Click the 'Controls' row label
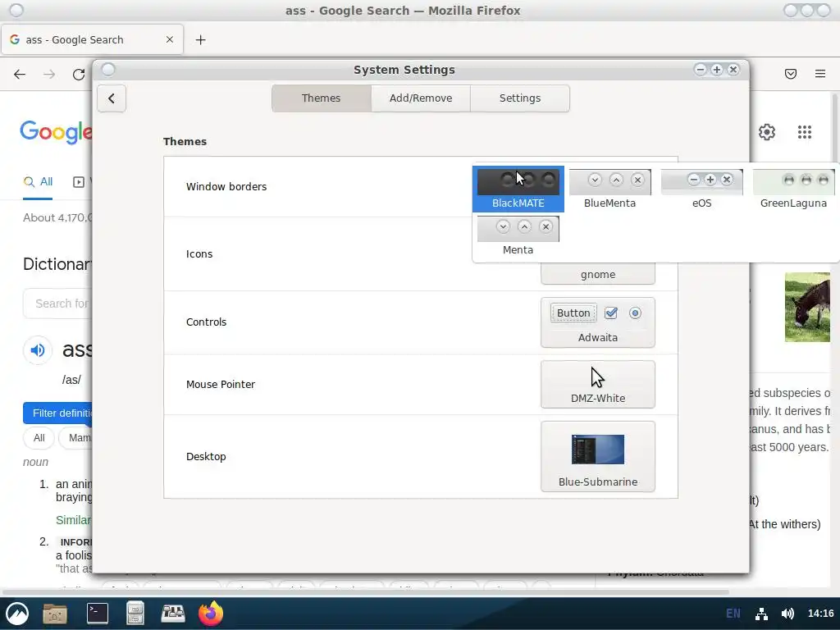840x630 pixels. pyautogui.click(x=206, y=322)
